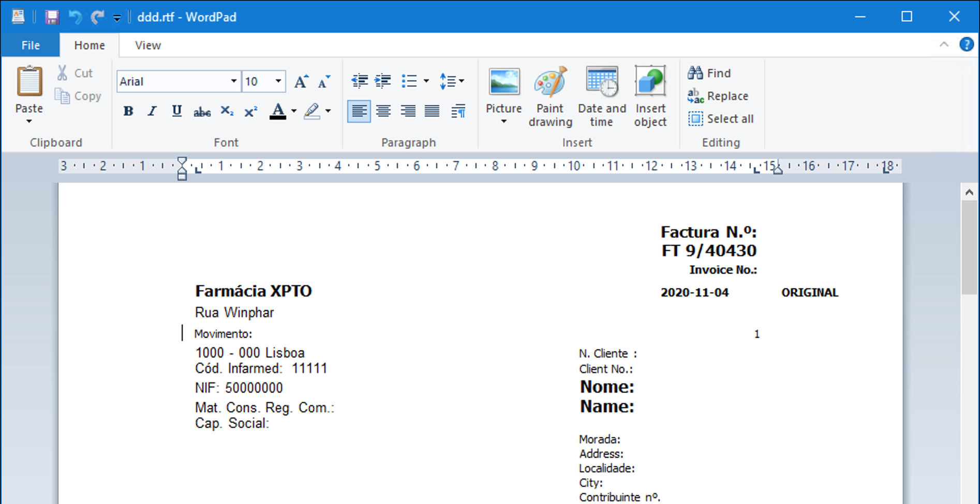The height and width of the screenshot is (504, 980).
Task: Click the Date and time icon
Action: 601,96
